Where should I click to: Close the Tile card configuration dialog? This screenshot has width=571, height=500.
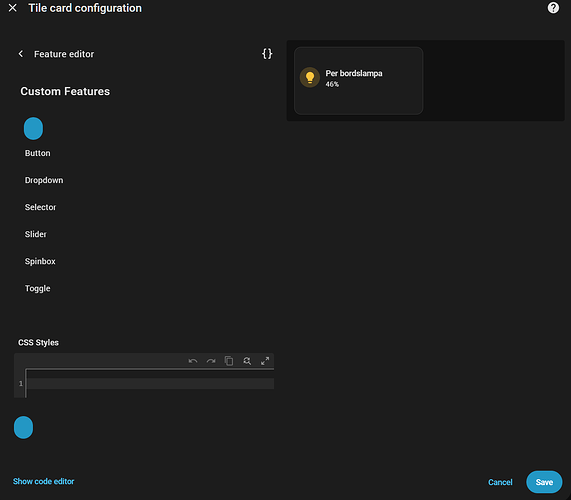click(x=12, y=8)
